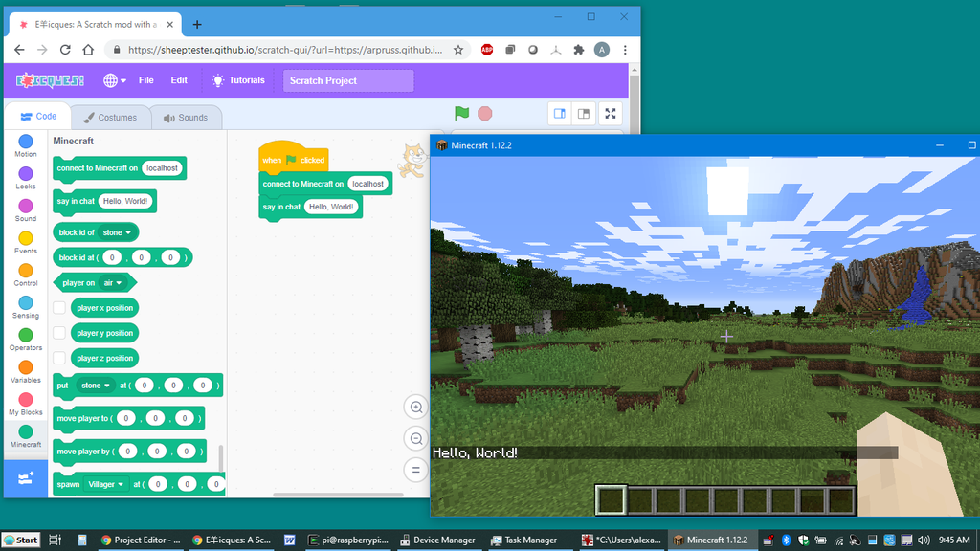The image size is (980, 551).
Task: Enter full-screen stage mode
Action: pyautogui.click(x=611, y=112)
